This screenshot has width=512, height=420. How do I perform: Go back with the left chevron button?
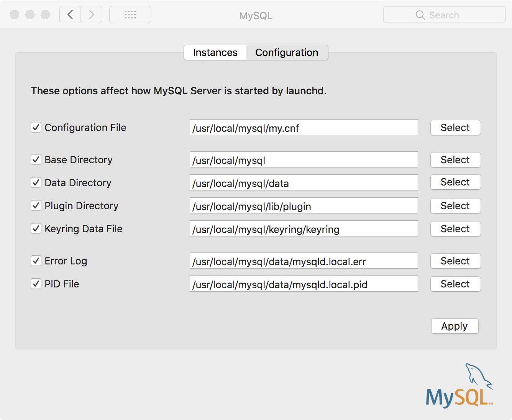70,15
